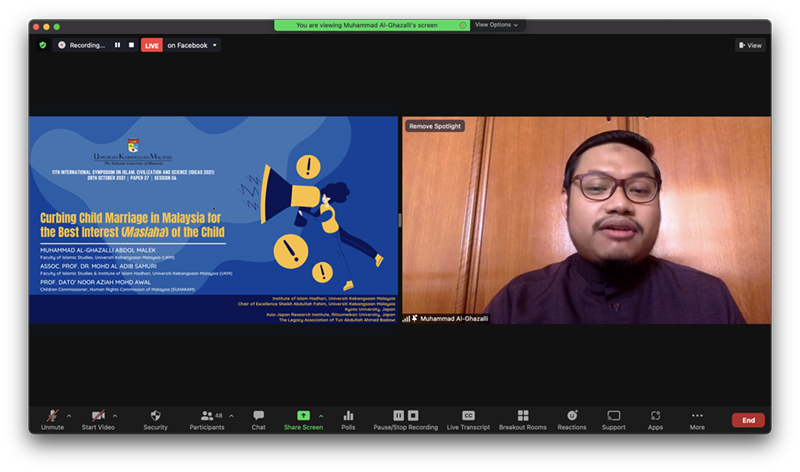Open the Reactions picker

coord(572,416)
